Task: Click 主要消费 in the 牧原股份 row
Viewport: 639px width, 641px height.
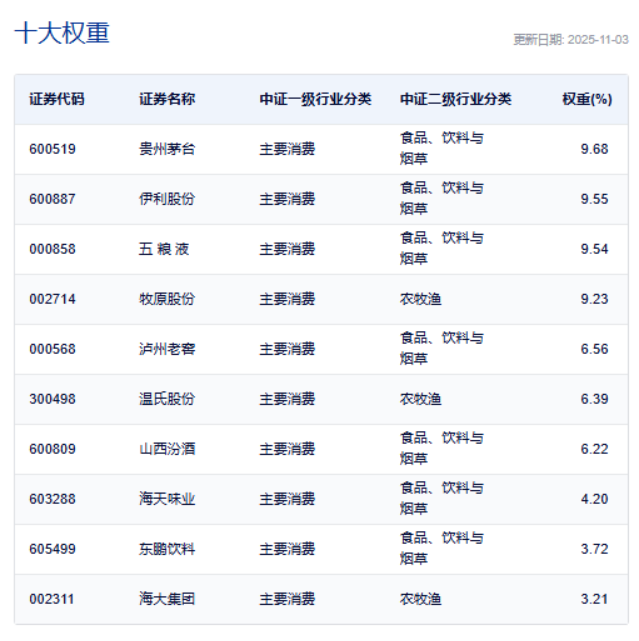Action: click(x=287, y=299)
